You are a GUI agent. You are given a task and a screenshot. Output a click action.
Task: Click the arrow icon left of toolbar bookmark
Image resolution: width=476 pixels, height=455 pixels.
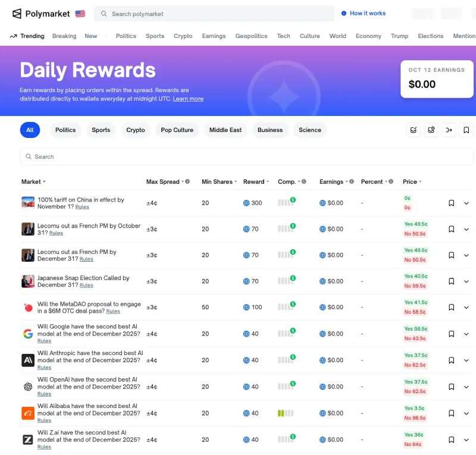coord(449,130)
